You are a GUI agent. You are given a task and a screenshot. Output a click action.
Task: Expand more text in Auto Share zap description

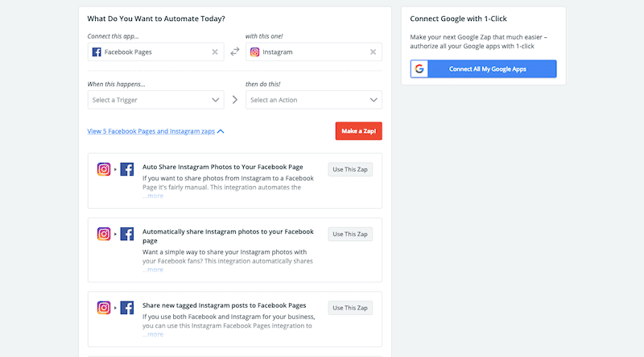[x=153, y=196]
